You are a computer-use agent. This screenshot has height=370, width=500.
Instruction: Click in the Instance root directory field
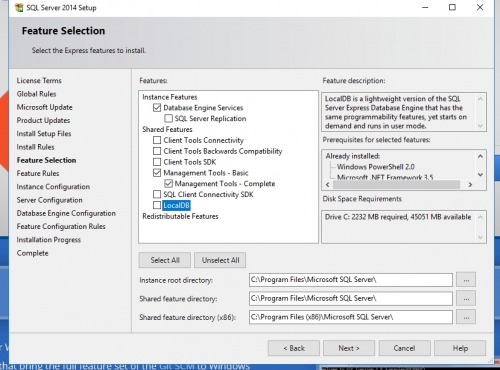tap(351, 280)
